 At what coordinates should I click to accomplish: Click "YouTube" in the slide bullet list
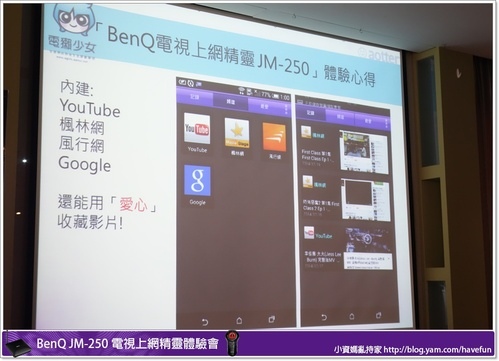(x=90, y=108)
